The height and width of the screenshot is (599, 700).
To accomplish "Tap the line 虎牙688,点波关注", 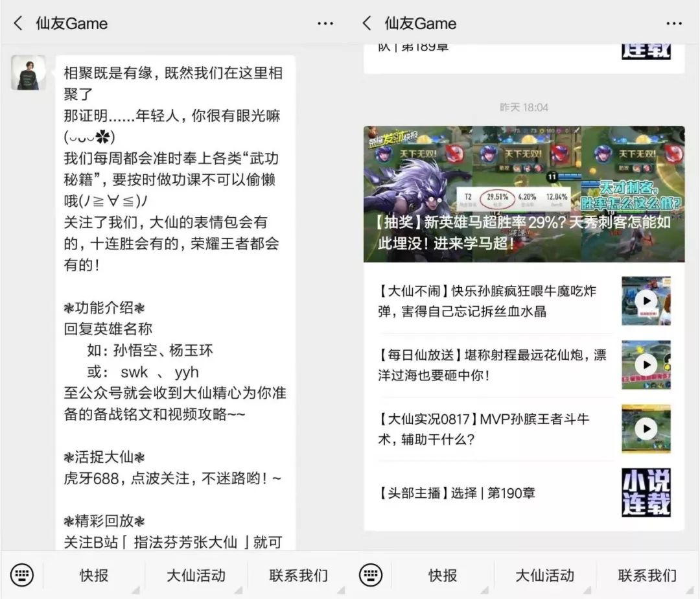I will pos(172,478).
